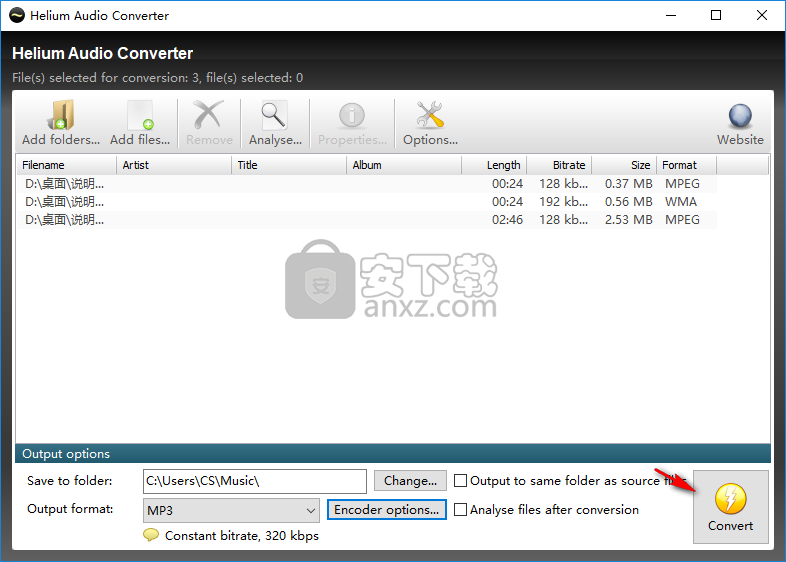Click the bitrate info speech bubble icon
Screen dimensions: 786x562
click(x=151, y=535)
